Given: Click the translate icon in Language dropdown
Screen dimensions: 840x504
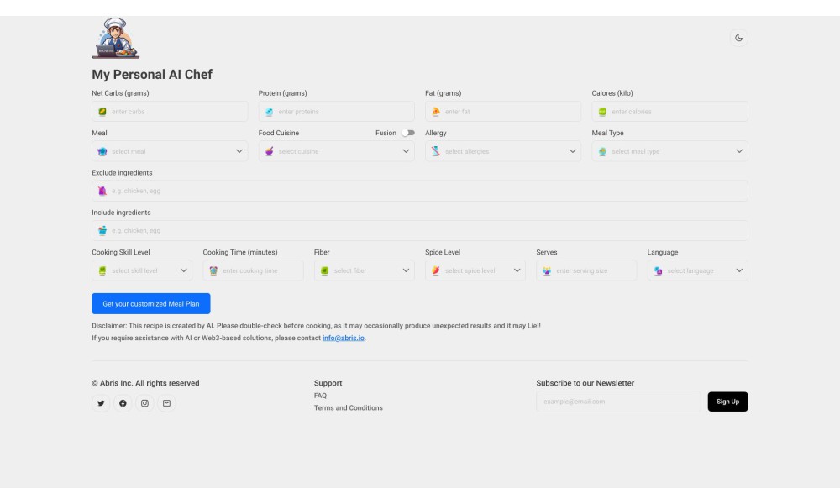Looking at the screenshot, I should coord(658,271).
